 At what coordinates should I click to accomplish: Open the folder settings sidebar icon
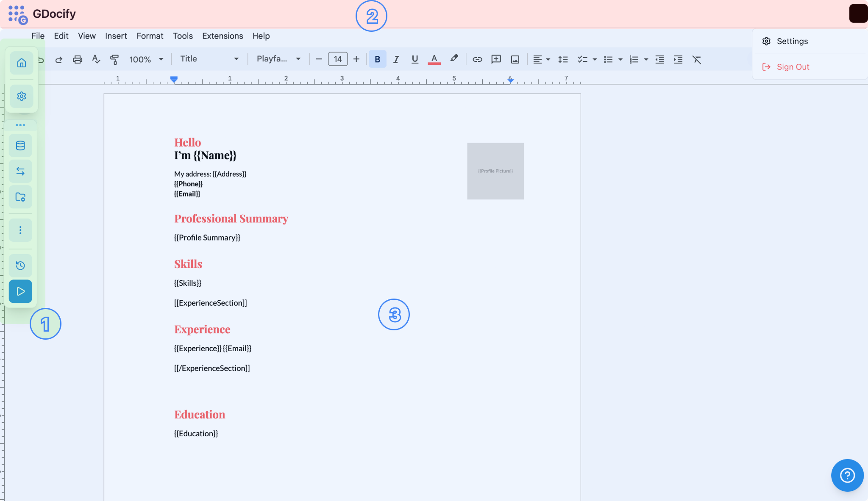pyautogui.click(x=20, y=197)
